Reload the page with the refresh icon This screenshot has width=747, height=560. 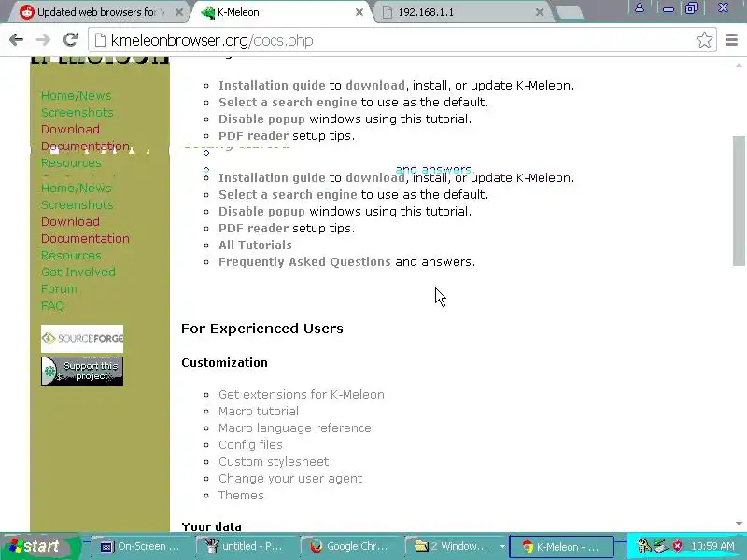[71, 40]
